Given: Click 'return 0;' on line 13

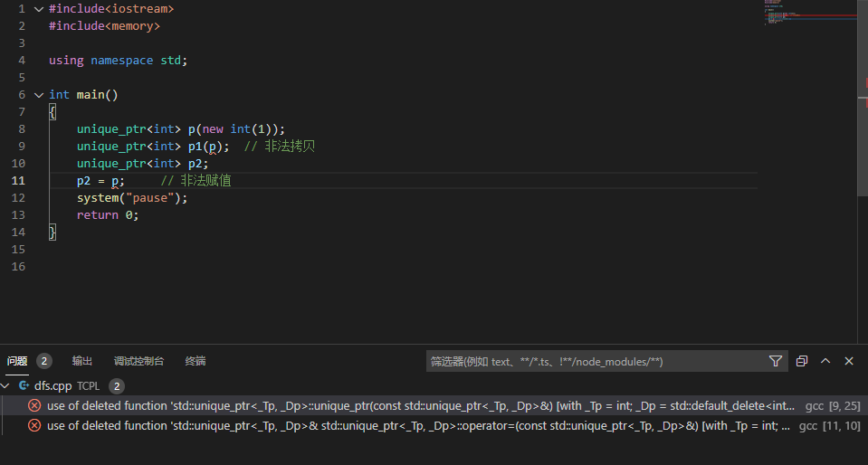Looking at the screenshot, I should point(108,214).
